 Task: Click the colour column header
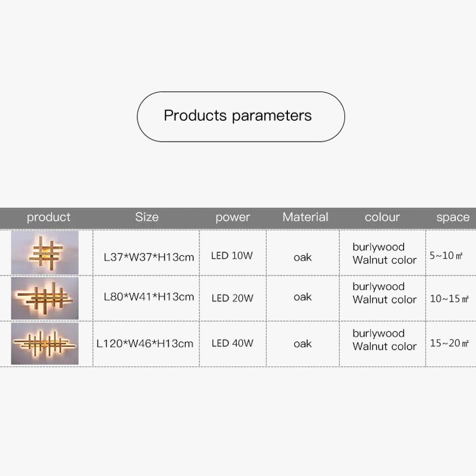point(382,217)
